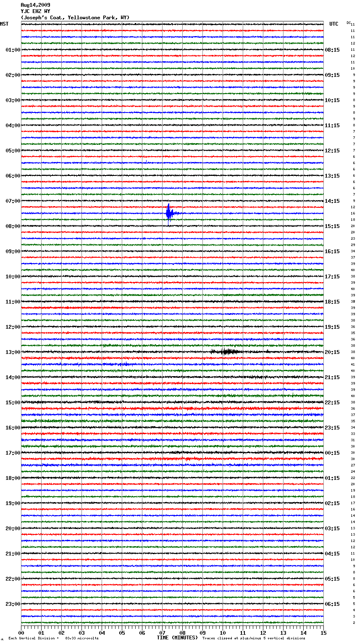The height and width of the screenshot is (644, 357).
Task: Select the 06:00 MST time label
Action: tap(13, 176)
